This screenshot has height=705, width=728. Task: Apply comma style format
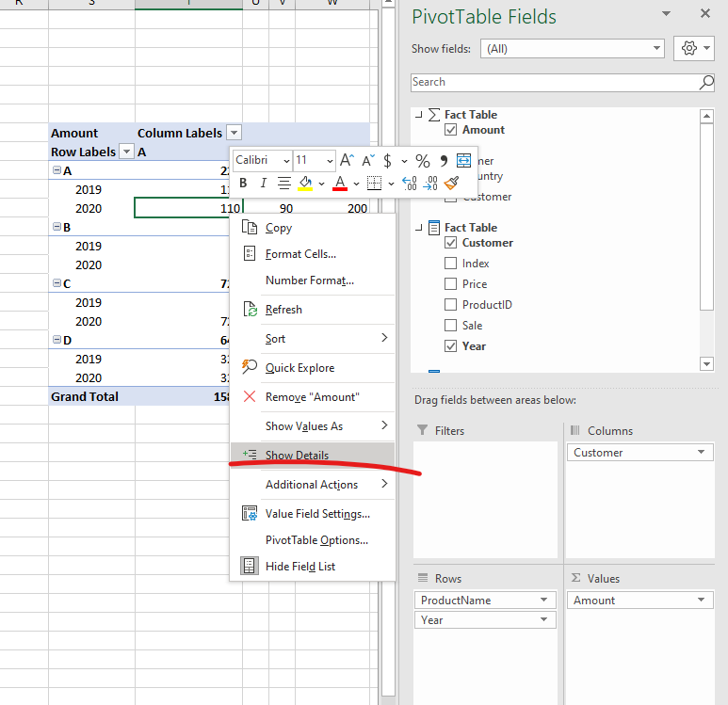tap(444, 161)
